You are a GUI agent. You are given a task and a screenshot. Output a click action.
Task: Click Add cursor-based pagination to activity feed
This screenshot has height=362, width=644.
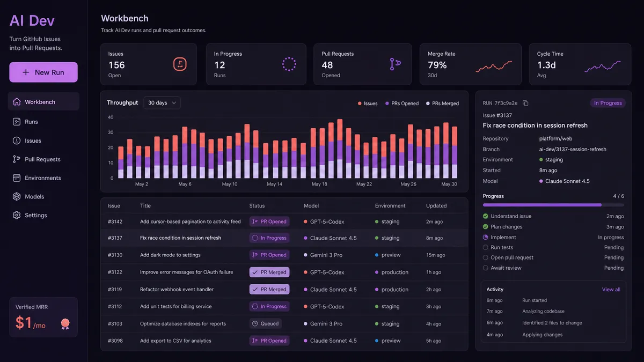click(x=191, y=221)
